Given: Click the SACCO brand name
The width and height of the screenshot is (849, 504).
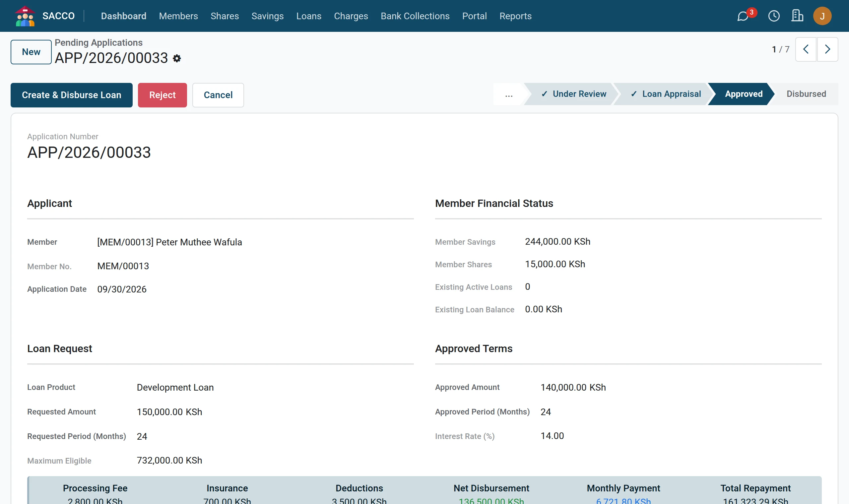Looking at the screenshot, I should (58, 16).
